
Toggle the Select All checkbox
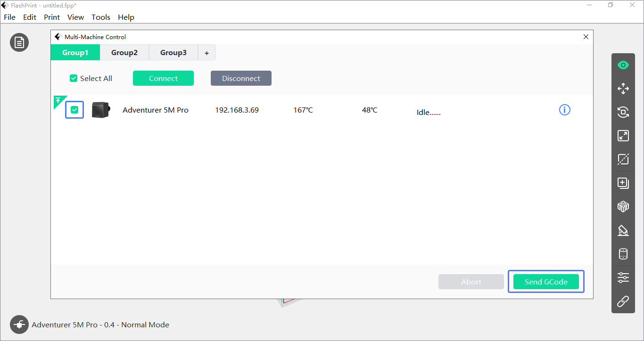pyautogui.click(x=74, y=78)
